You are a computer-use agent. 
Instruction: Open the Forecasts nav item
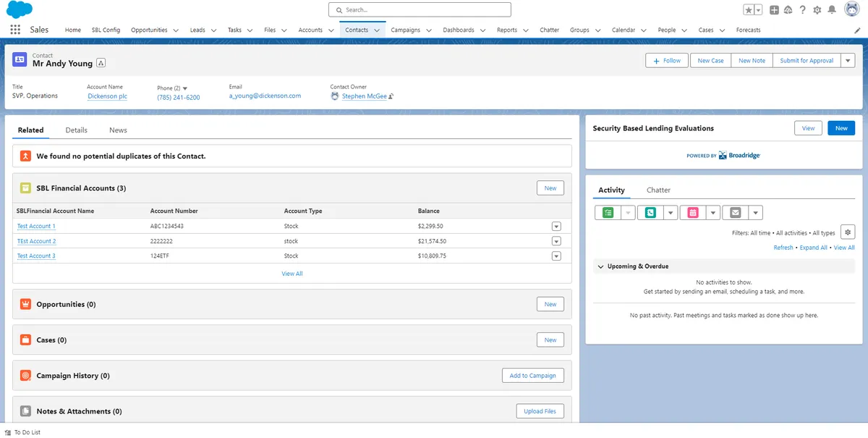coord(748,30)
